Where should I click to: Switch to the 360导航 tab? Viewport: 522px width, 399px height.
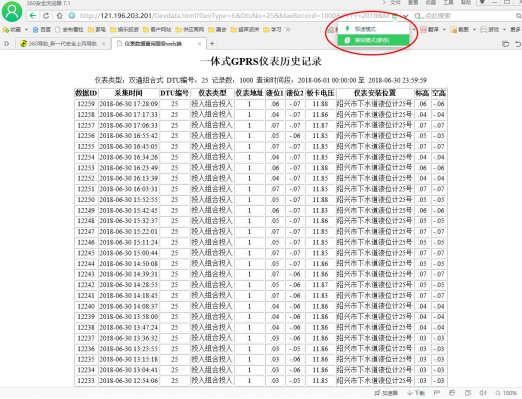click(x=63, y=44)
